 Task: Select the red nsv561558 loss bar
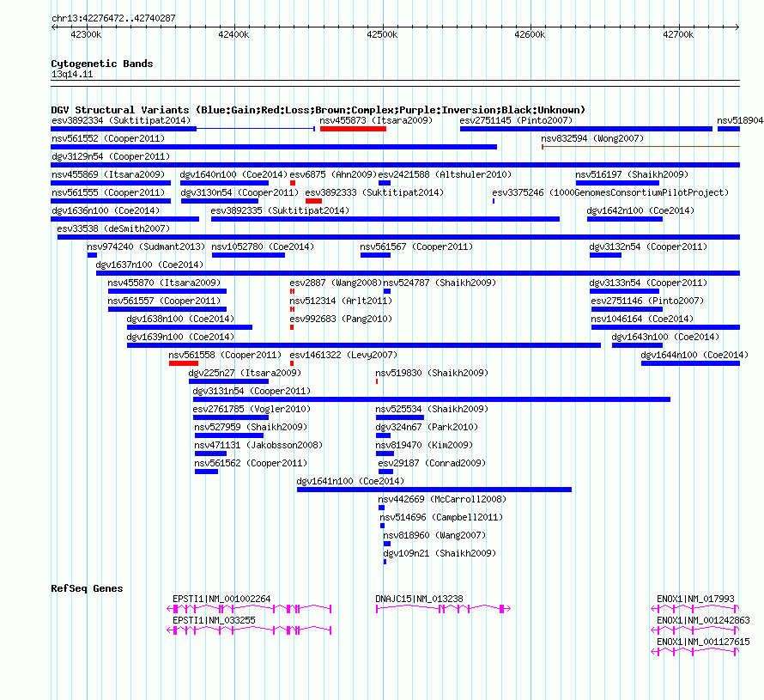click(184, 363)
